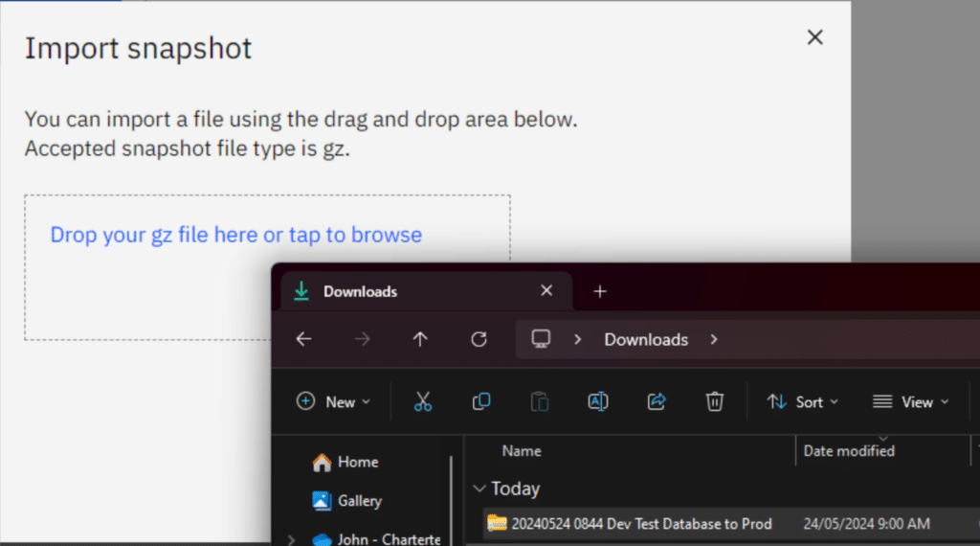The width and height of the screenshot is (980, 546).
Task: Sort by Date modified column header
Action: coord(849,451)
